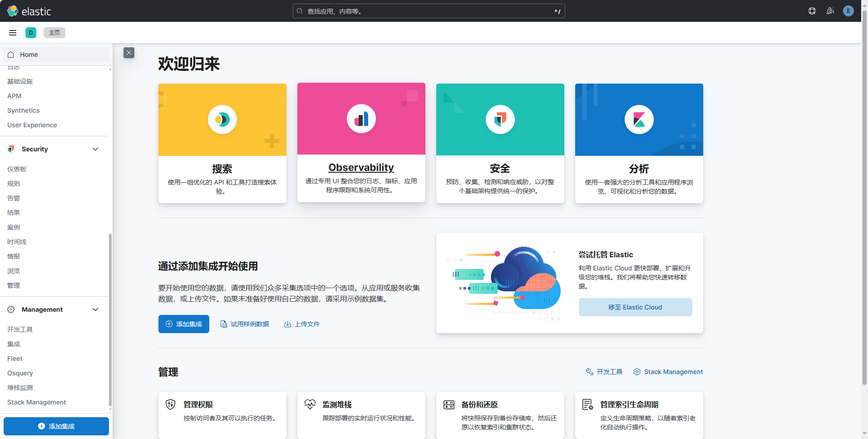Click the Security shield card icon
Image resolution: width=868 pixels, height=439 pixels.
(500, 120)
